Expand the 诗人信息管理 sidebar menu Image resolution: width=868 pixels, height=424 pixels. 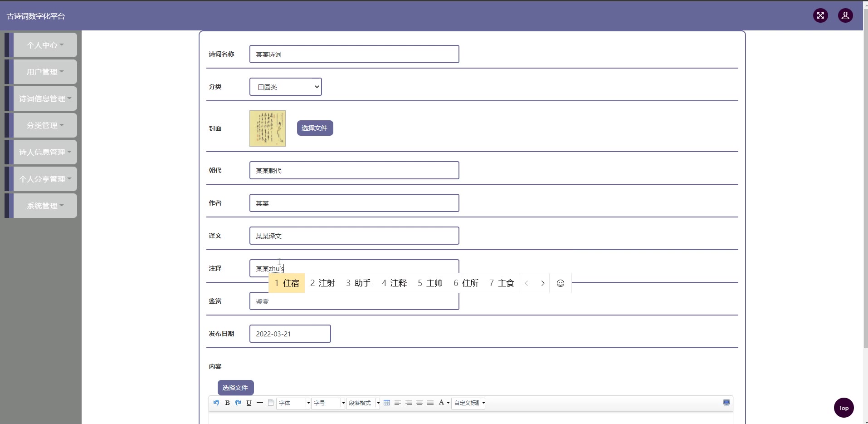[45, 152]
